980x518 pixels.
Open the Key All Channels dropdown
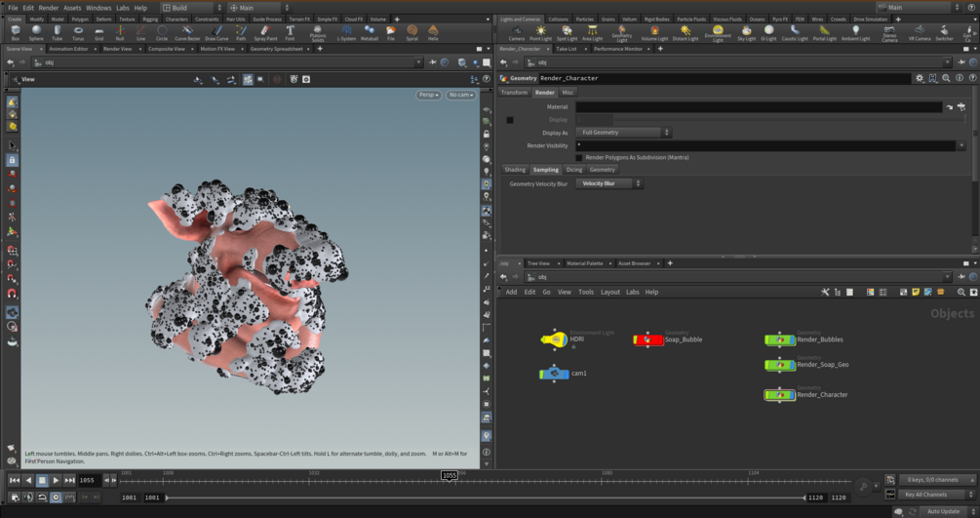point(937,495)
